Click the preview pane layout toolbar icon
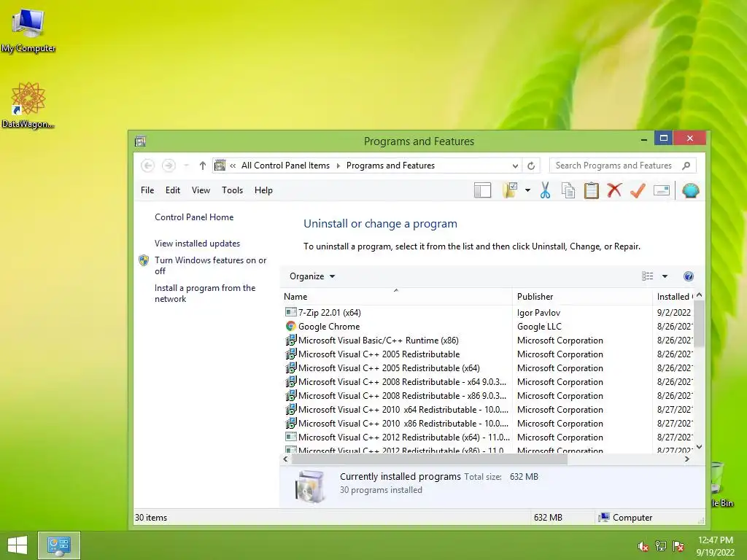Screen dimensions: 747x560 (x=483, y=190)
